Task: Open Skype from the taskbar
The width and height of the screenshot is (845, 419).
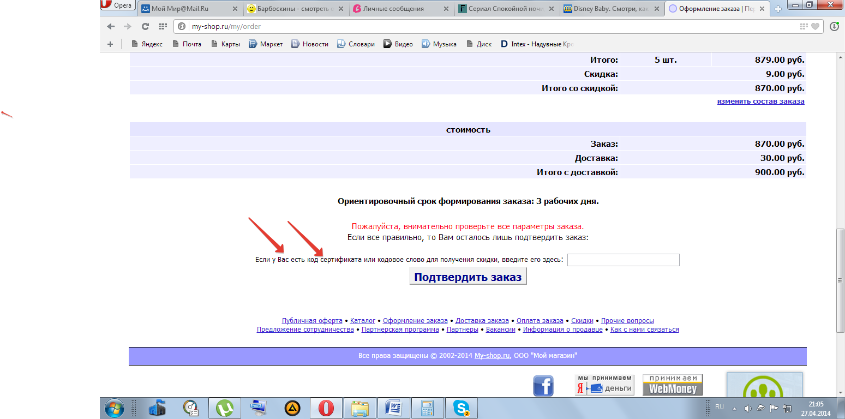Action: [461, 407]
